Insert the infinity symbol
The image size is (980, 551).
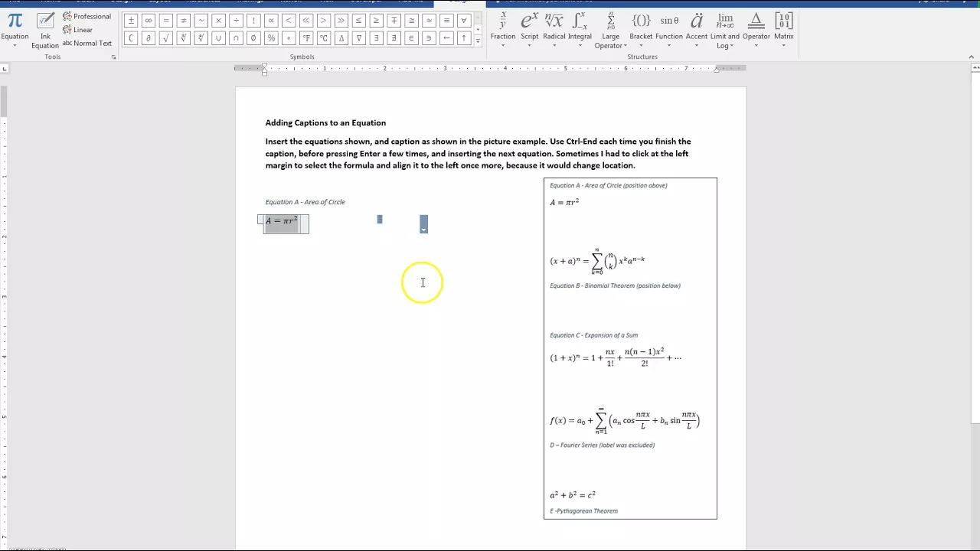[149, 21]
